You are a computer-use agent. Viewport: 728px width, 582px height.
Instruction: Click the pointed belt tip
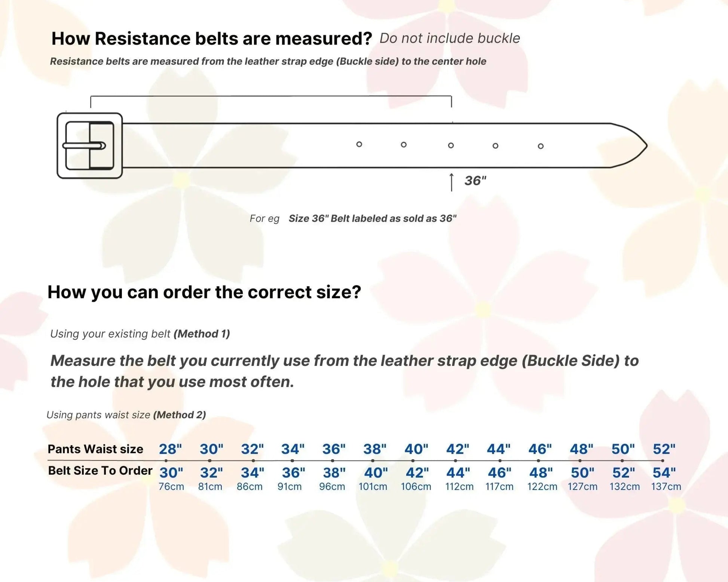tap(629, 145)
